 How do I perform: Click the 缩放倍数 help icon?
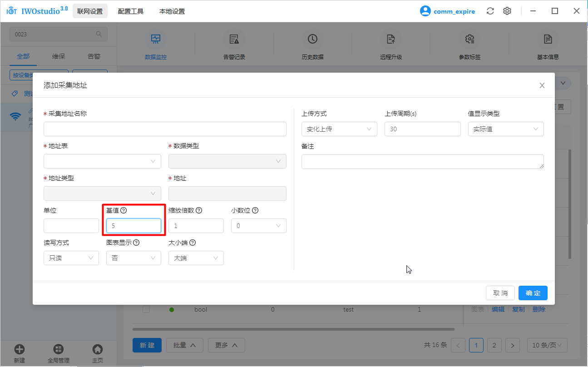[199, 211]
